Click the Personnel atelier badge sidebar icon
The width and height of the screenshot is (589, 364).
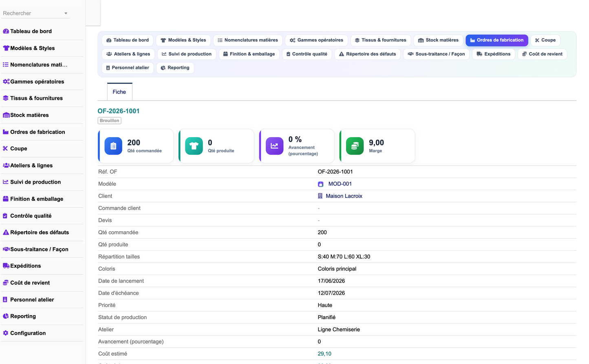click(x=5, y=300)
